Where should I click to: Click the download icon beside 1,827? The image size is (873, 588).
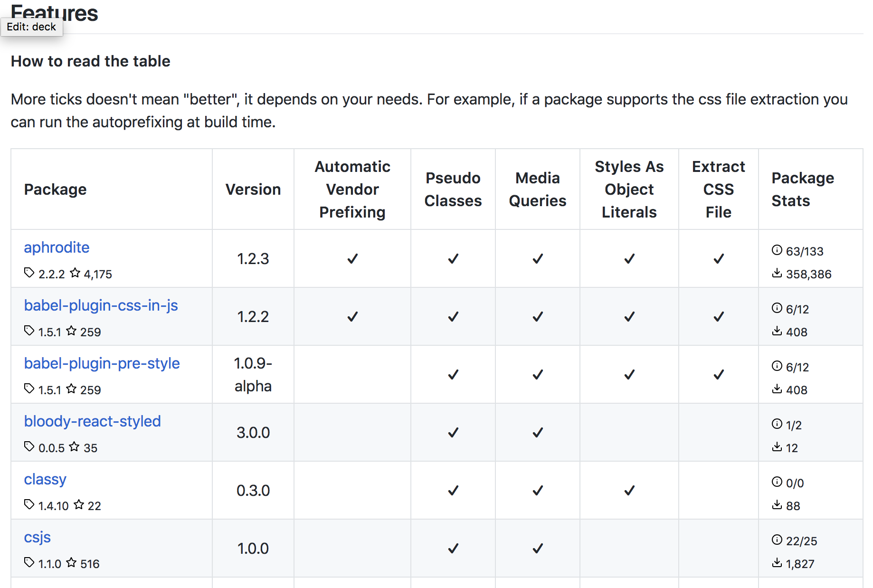click(777, 563)
